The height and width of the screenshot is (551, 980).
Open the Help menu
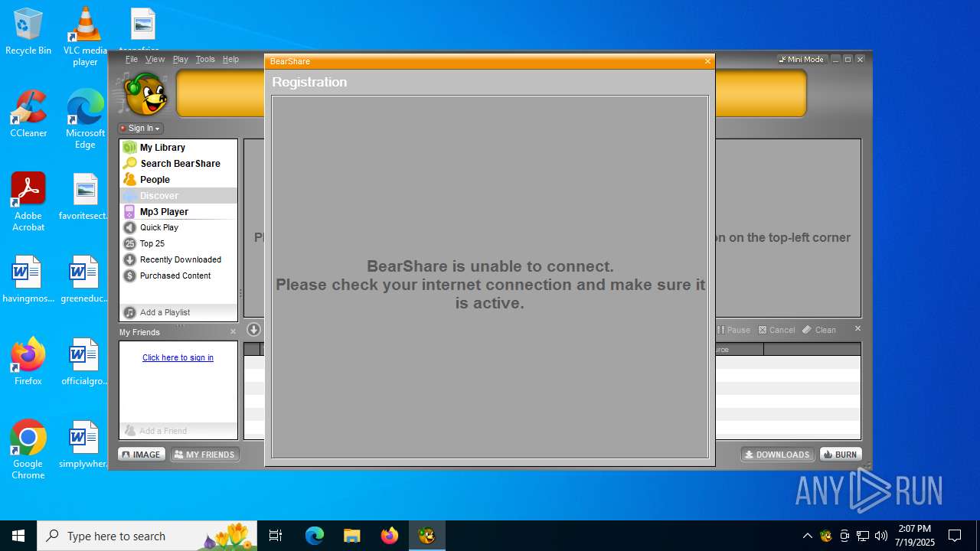pos(230,59)
